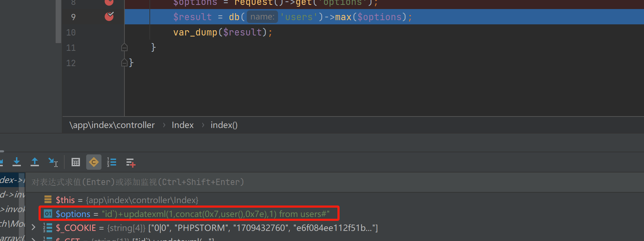
Task: Expand the $_COOKIE variable node
Action: click(33, 228)
